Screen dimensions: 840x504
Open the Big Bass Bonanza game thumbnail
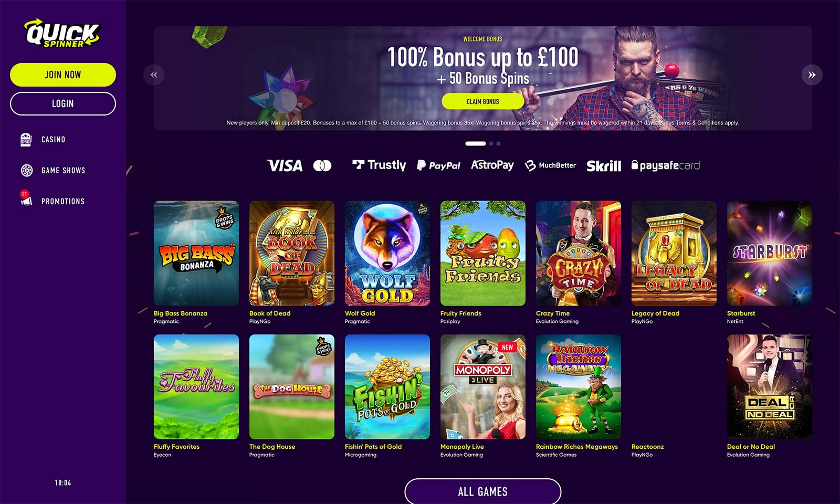pos(196,253)
